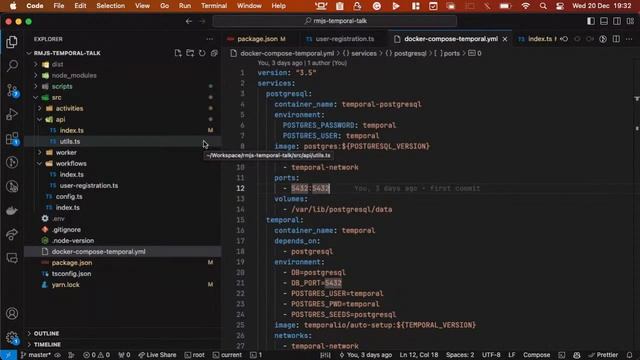Collapse all folders in Explorer
The width and height of the screenshot is (640, 360).
[x=214, y=53]
